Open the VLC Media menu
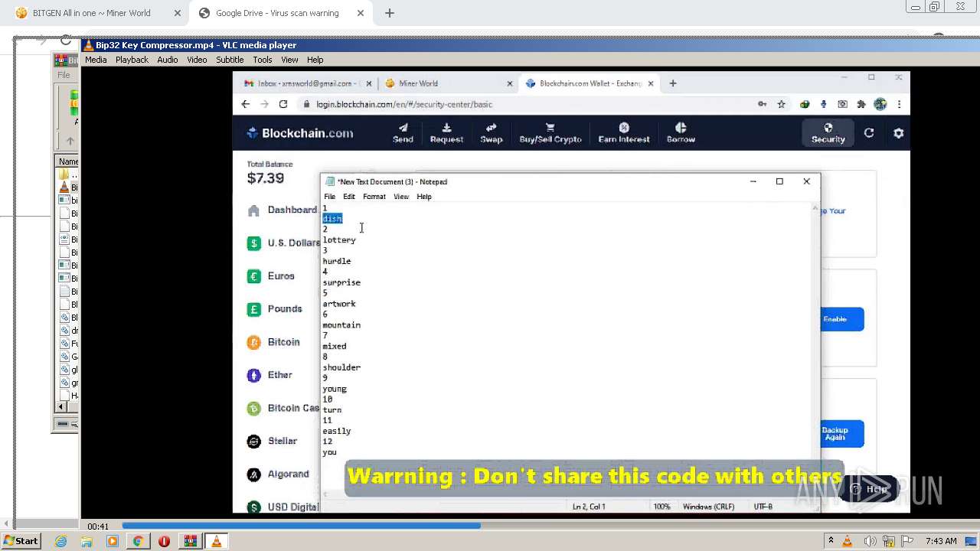This screenshot has height=551, width=980. point(96,60)
